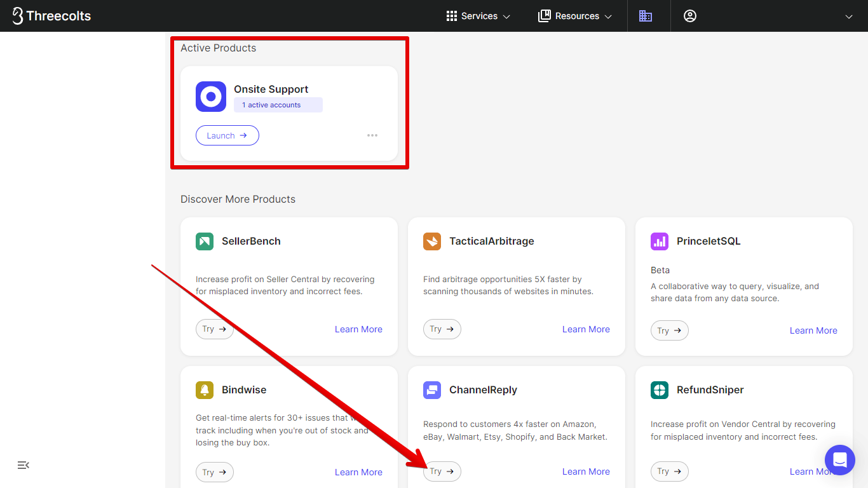Try TacticalArbitrage
The image size is (868, 488).
[442, 329]
